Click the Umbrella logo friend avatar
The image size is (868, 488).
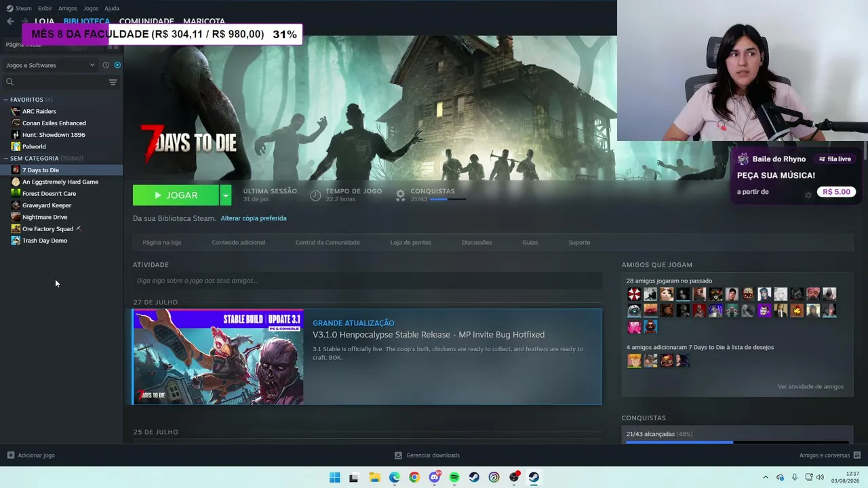coord(634,294)
